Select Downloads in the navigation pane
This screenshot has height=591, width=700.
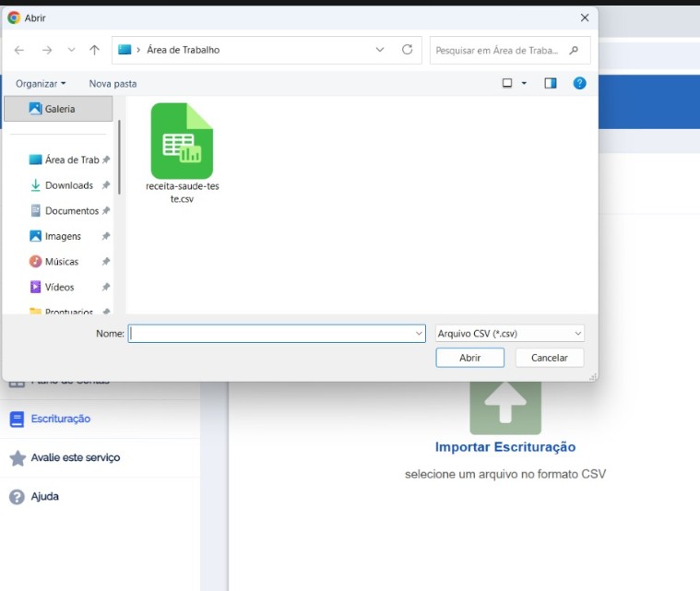[68, 185]
